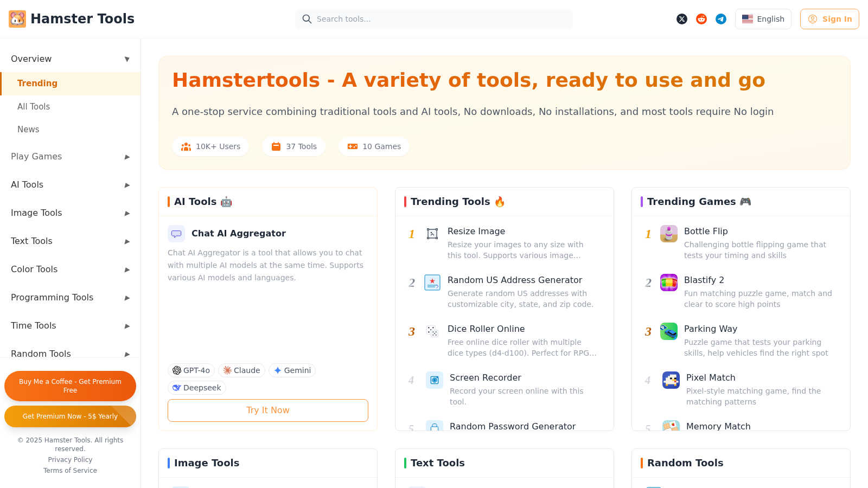Click the Parking Way game icon
Image resolution: width=868 pixels, height=488 pixels.
pyautogui.click(x=669, y=331)
